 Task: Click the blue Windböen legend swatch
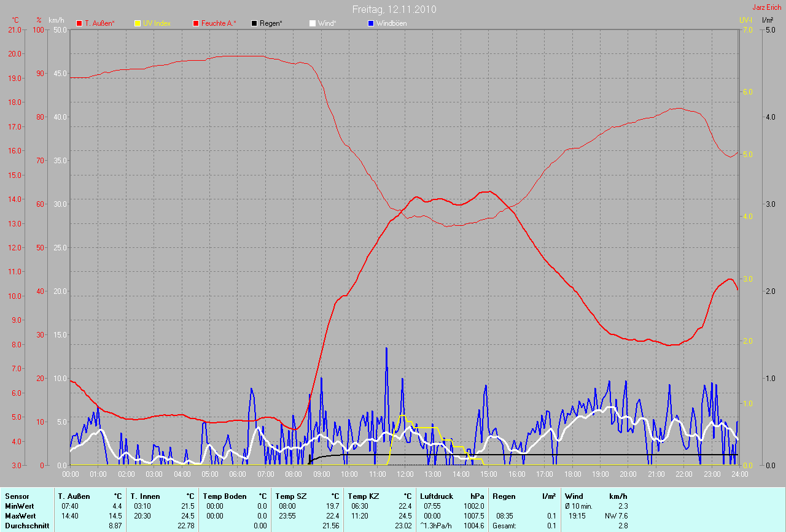click(x=371, y=23)
